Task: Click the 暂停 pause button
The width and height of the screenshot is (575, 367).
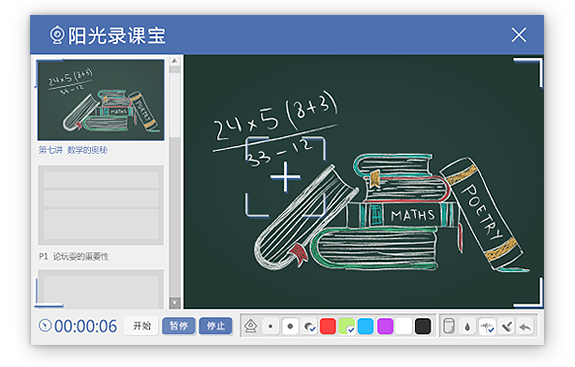Action: pyautogui.click(x=179, y=326)
